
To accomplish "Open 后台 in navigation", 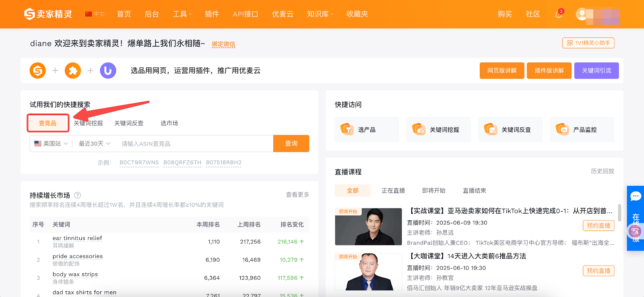I will click(x=152, y=14).
